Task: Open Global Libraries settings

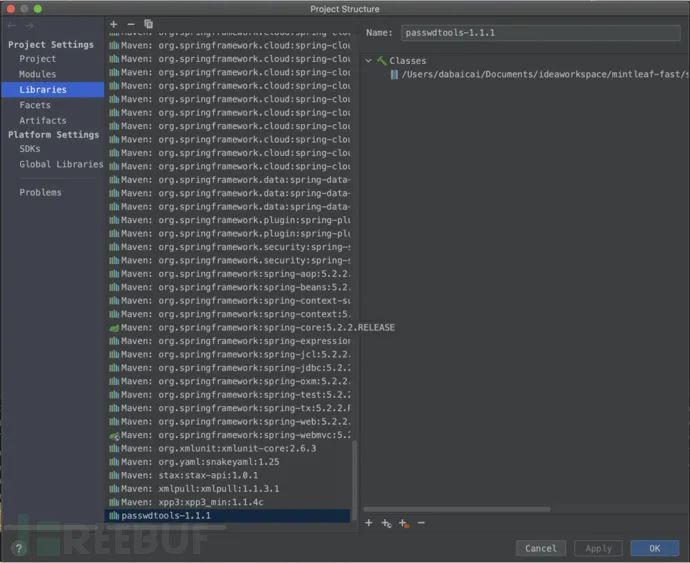Action: click(61, 164)
